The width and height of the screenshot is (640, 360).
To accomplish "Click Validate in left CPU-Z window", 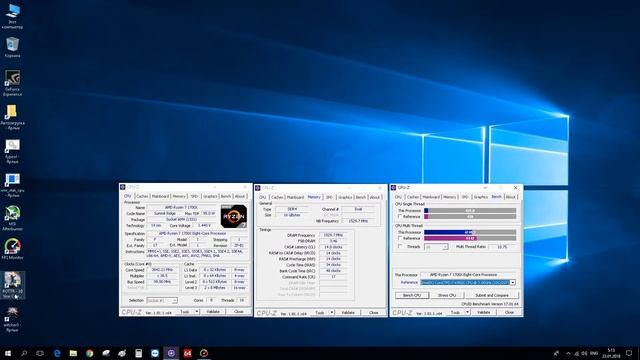I will click(213, 311).
